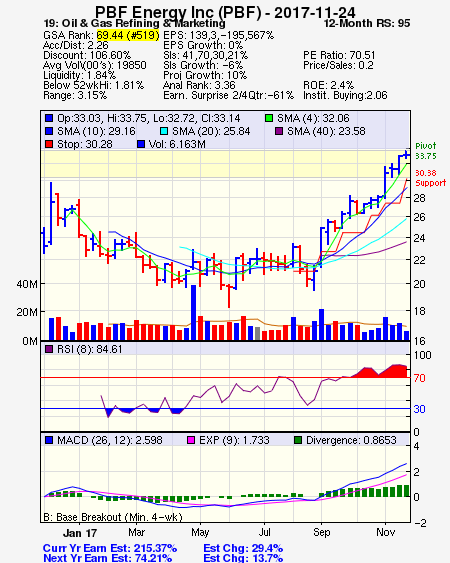Click the purple SMA (40) legend swatch
450x563 pixels.
pos(279,131)
